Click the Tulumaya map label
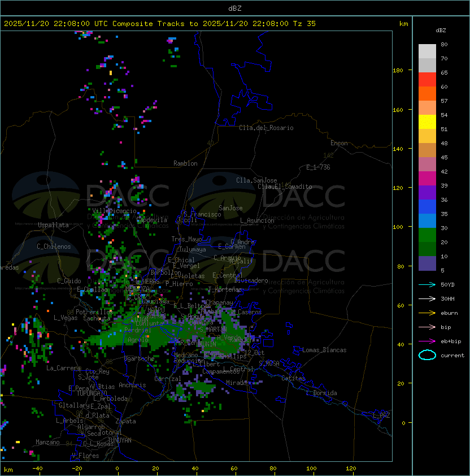This screenshot has height=476, width=470. 193,249
